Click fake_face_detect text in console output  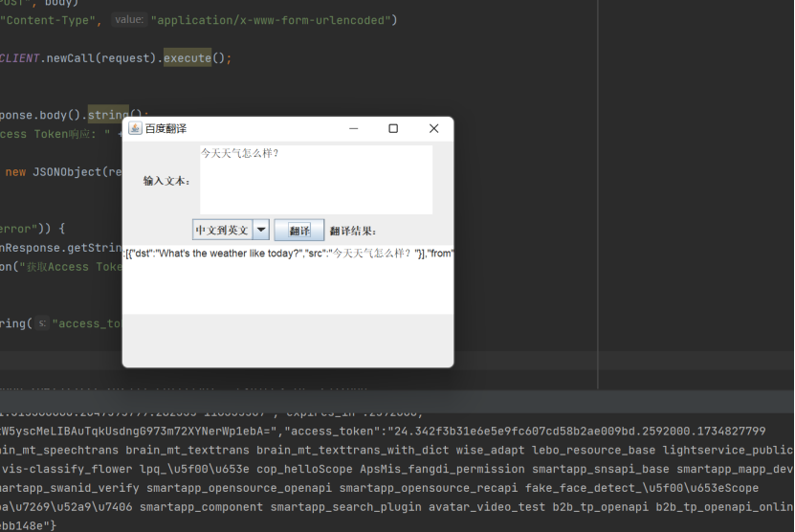click(x=584, y=488)
